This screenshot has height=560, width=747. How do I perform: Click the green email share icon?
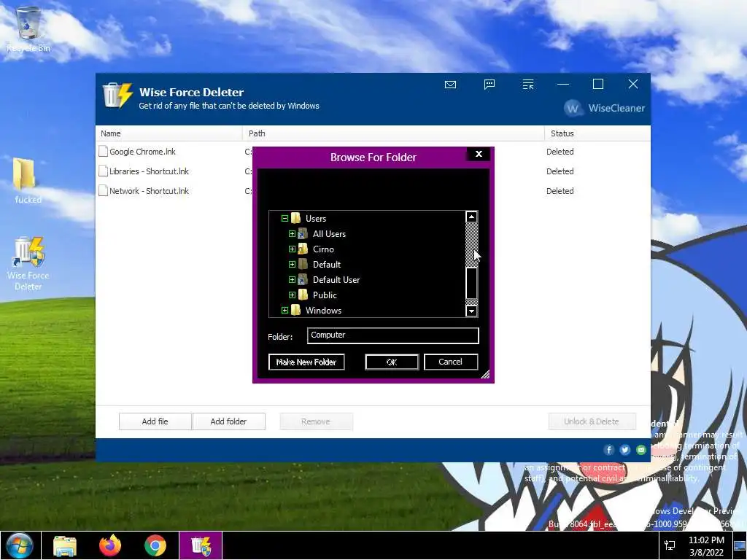coord(641,450)
